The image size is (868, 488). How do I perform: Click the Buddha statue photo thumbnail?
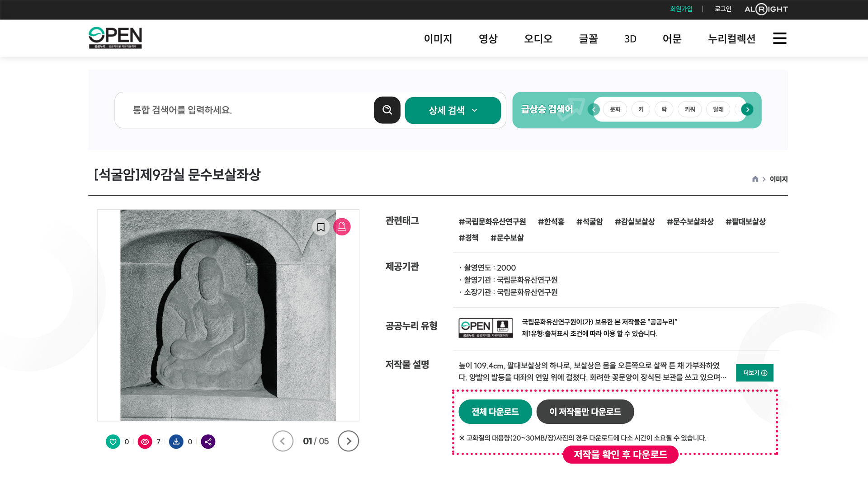[x=228, y=315]
